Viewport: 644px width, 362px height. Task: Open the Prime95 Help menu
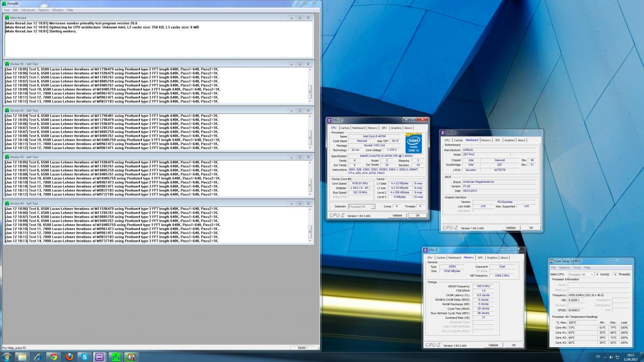click(x=70, y=10)
